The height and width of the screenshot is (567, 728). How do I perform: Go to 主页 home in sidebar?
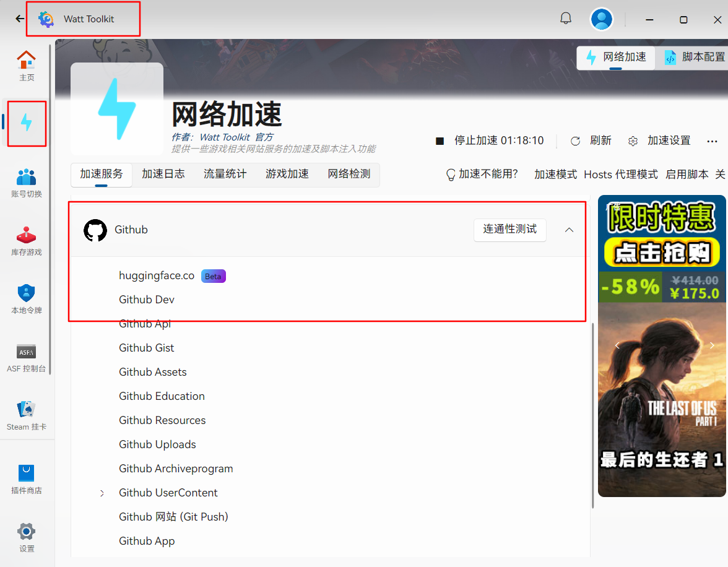[27, 66]
